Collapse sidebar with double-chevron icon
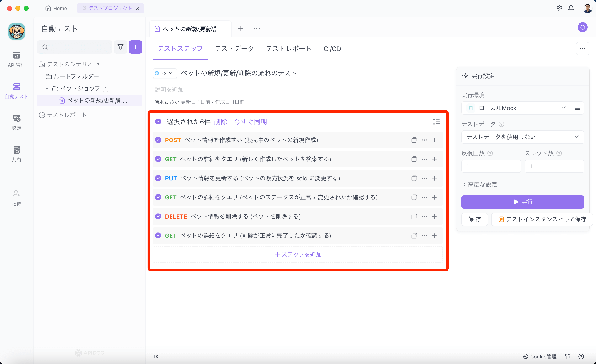The image size is (596, 364). coord(156,356)
